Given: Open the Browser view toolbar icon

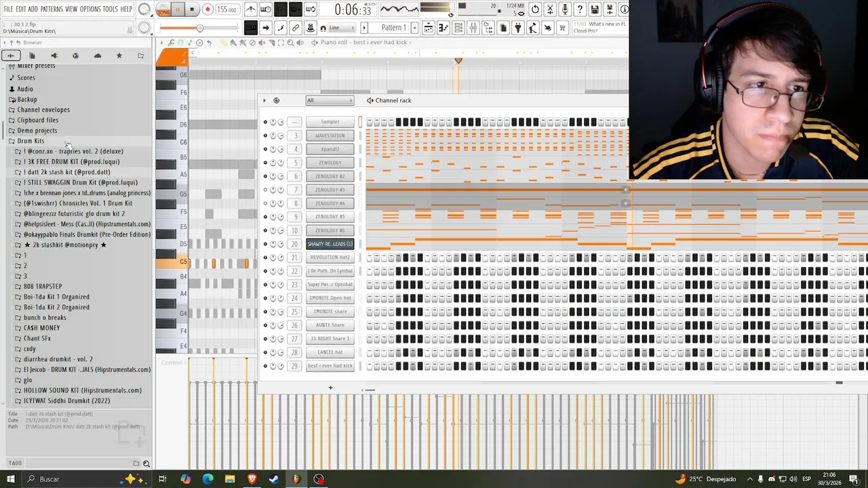Looking at the screenshot, I should pyautogui.click(x=488, y=28).
